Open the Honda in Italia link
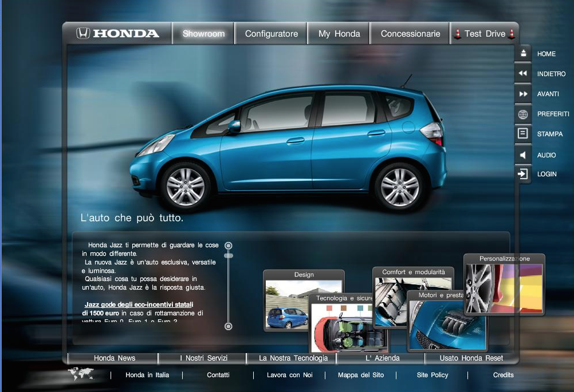This screenshot has height=392, width=574. [x=147, y=375]
